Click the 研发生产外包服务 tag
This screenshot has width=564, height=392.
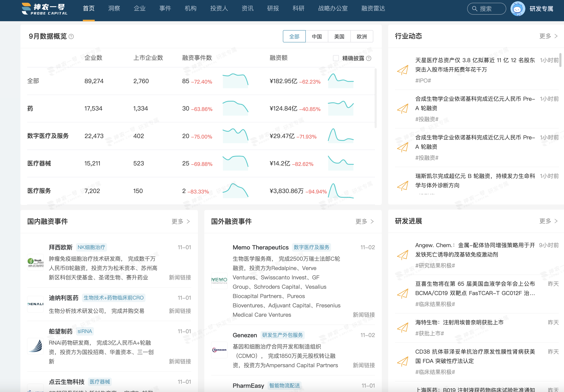(282, 335)
